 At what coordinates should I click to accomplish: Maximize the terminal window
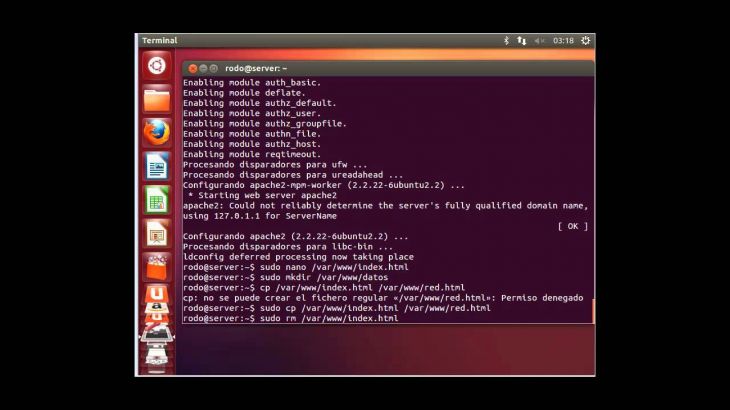[215, 68]
